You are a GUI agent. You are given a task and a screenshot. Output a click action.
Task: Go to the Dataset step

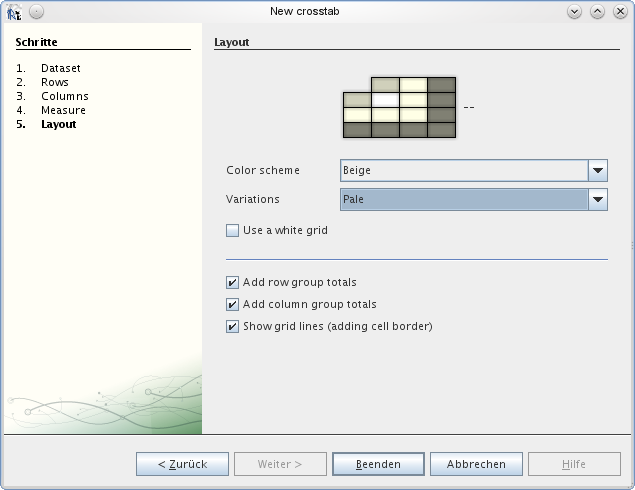(x=61, y=68)
